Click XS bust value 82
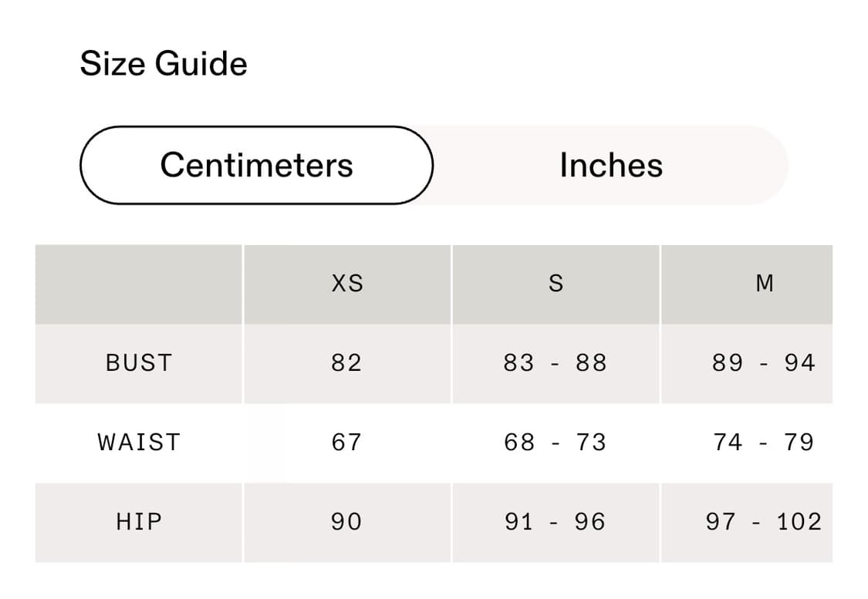This screenshot has height=599, width=868. click(x=346, y=363)
